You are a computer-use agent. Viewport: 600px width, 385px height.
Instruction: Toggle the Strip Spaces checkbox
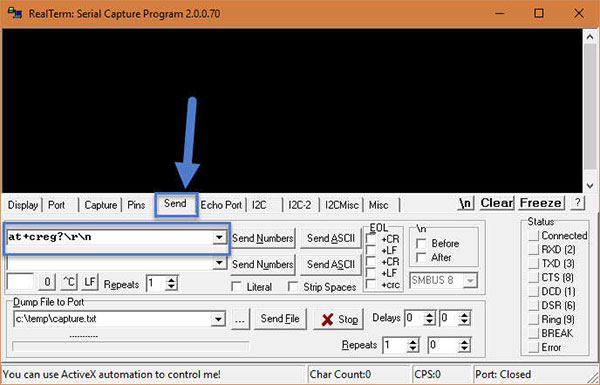(293, 287)
